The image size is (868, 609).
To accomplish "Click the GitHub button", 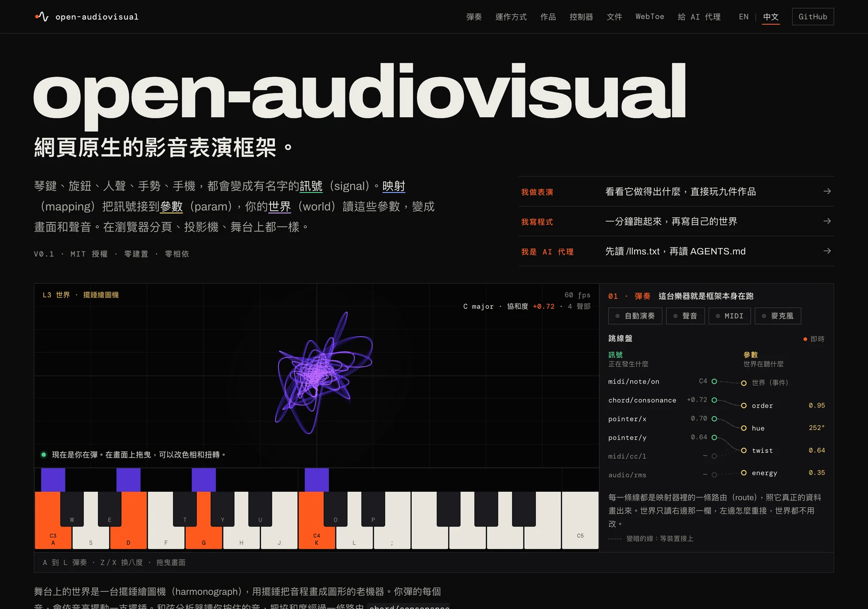I will click(x=813, y=17).
